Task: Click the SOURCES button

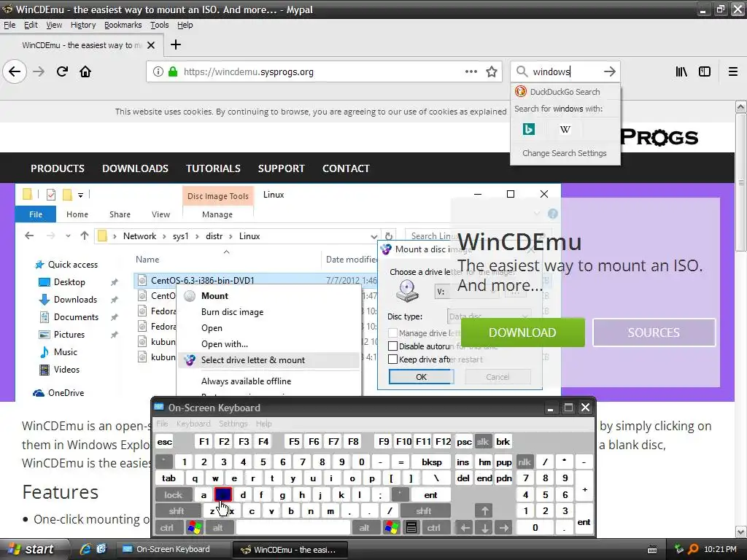Action: pos(654,332)
